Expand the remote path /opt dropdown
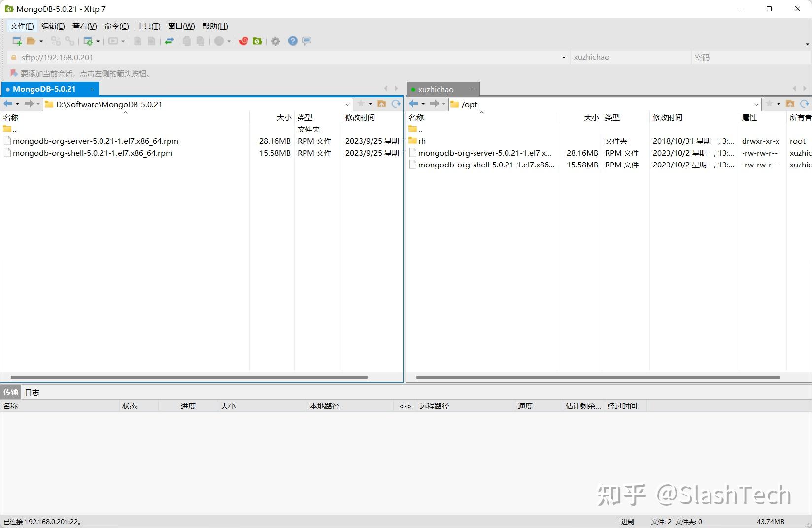Viewport: 812px width, 528px height. (757, 104)
